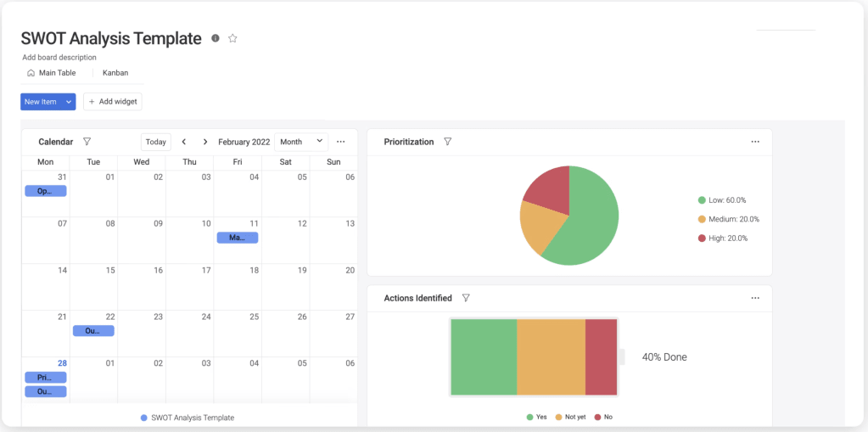
Task: Toggle the Yes legend entry
Action: pyautogui.click(x=536, y=417)
